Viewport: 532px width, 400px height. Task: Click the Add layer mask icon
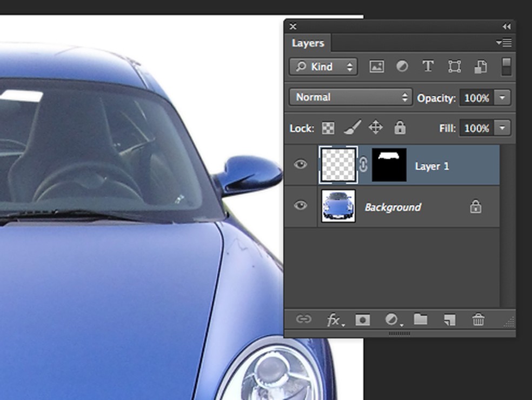click(362, 320)
